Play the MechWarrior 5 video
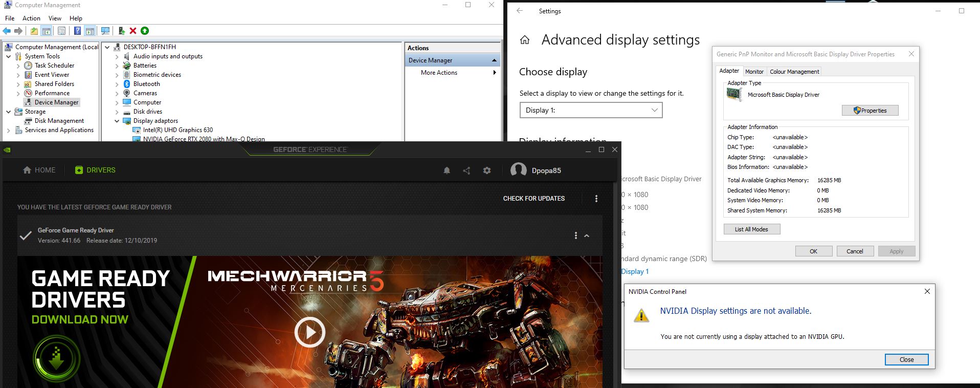 click(x=310, y=333)
